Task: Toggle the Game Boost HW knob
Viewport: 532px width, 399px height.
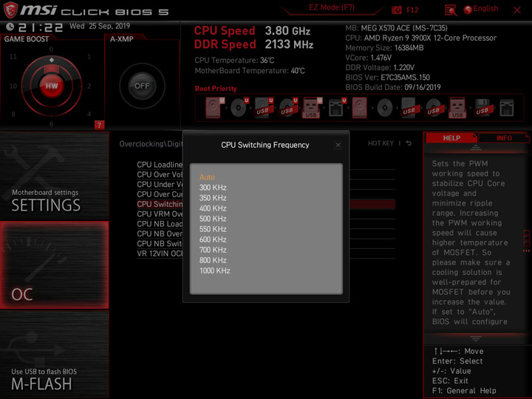Action: pos(52,86)
